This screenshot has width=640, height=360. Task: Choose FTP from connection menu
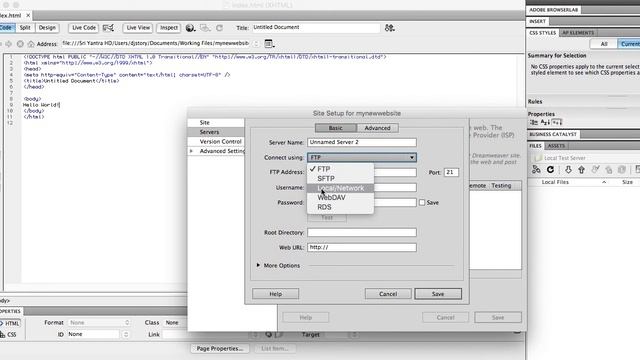340,169
